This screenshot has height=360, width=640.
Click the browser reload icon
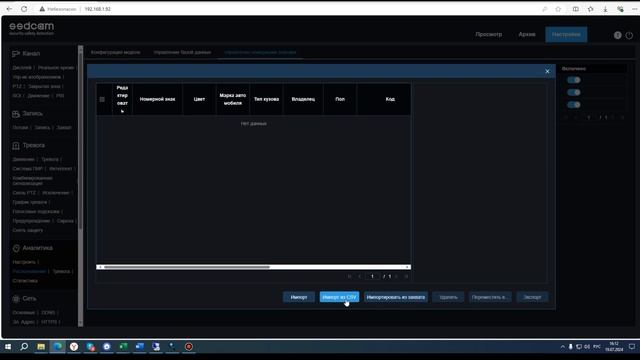pos(24,9)
